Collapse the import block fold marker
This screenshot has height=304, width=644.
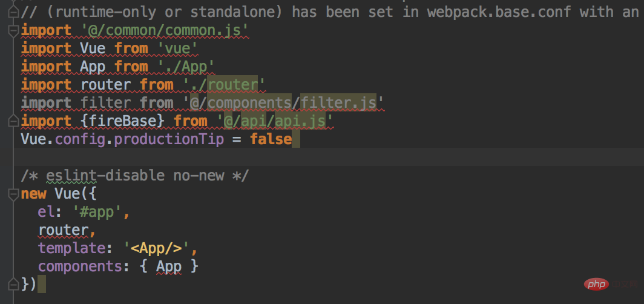13,30
